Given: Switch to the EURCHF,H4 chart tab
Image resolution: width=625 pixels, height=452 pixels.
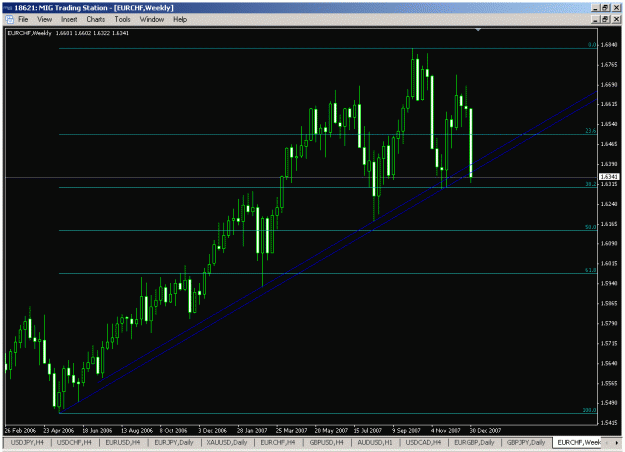Looking at the screenshot, I should pos(278,442).
